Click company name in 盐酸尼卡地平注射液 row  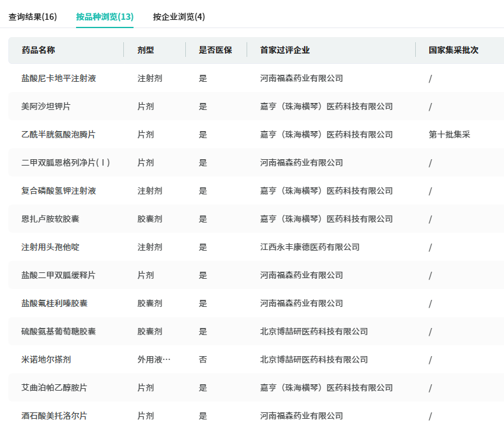(302, 78)
